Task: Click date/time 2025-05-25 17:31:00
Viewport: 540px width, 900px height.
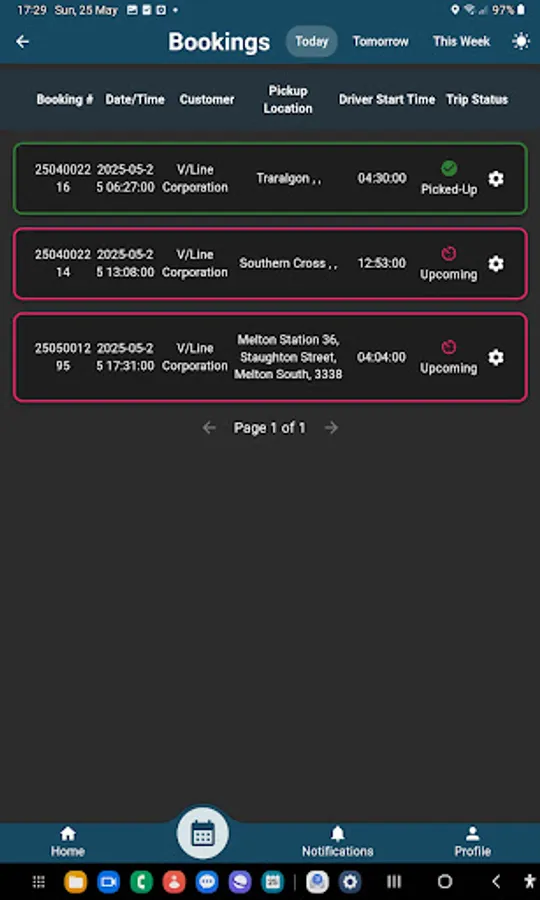Action: pyautogui.click(x=125, y=357)
